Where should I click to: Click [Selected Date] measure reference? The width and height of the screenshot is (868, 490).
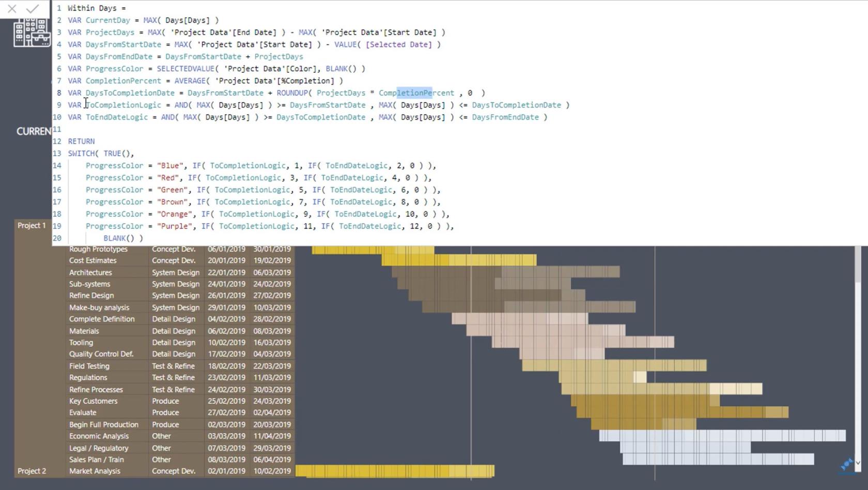(398, 44)
